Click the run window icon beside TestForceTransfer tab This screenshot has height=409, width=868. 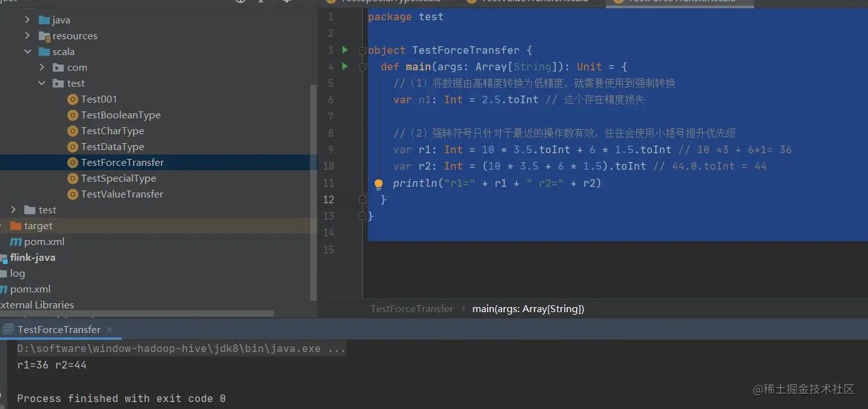[x=8, y=329]
